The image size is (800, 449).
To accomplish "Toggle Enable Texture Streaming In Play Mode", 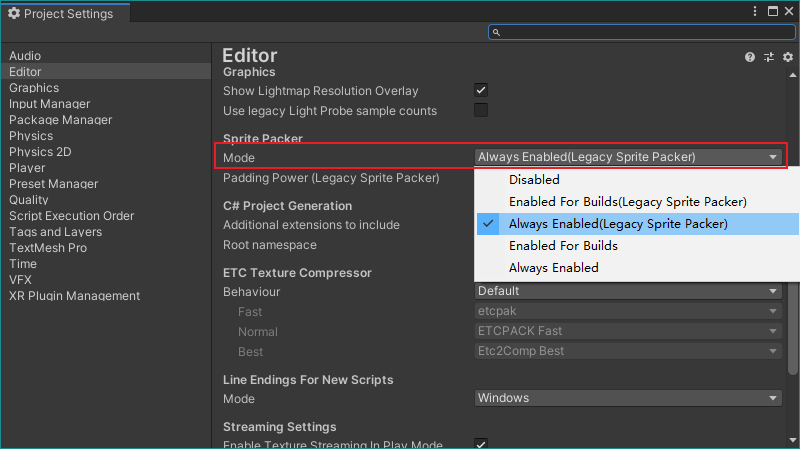I will pos(481,444).
